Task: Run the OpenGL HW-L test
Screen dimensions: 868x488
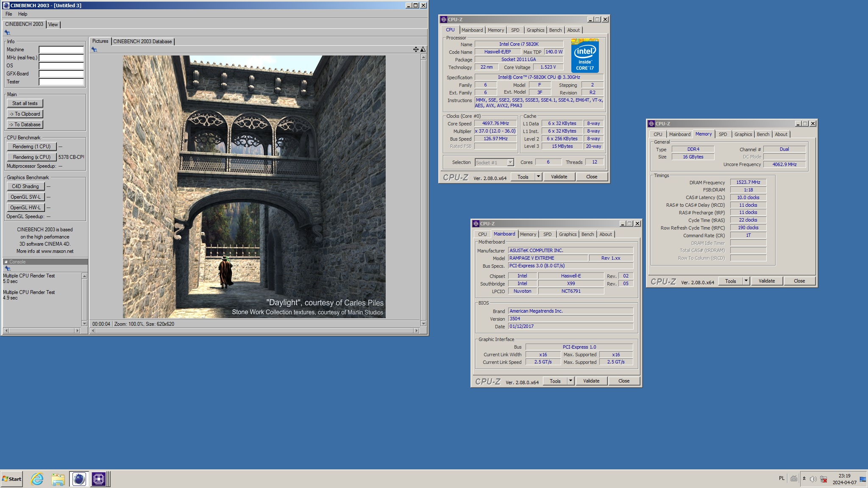Action: click(25, 208)
